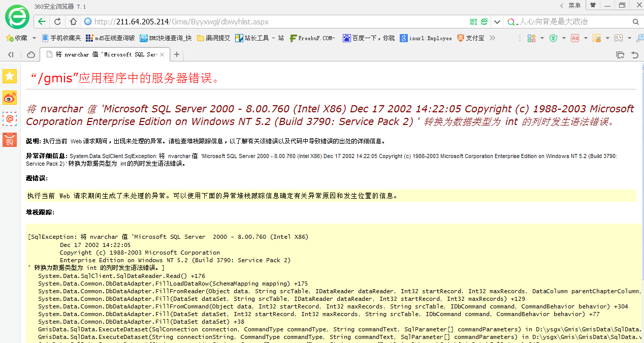Click the 异常详细信息 exception details text
Viewport: 644px width, 343px height.
(x=321, y=160)
